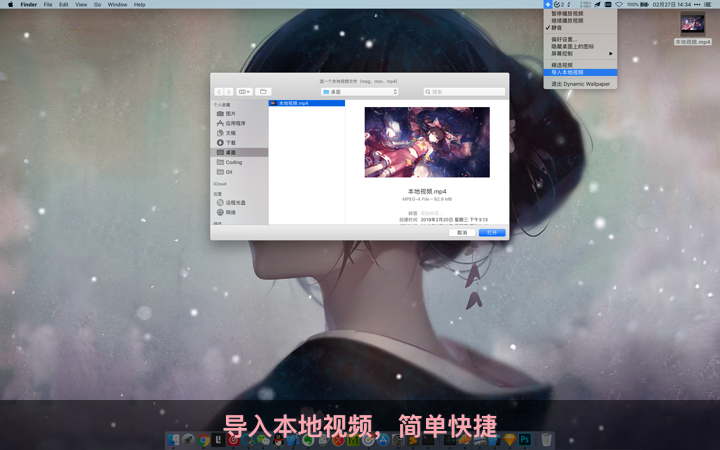Launch Sketch from the Dock
The height and width of the screenshot is (450, 720).
(509, 439)
